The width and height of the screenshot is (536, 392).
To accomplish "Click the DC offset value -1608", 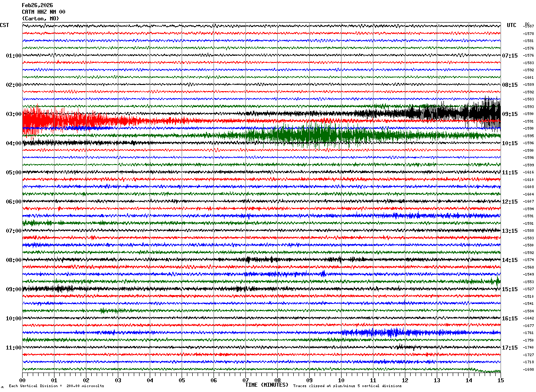I will click(529, 187).
